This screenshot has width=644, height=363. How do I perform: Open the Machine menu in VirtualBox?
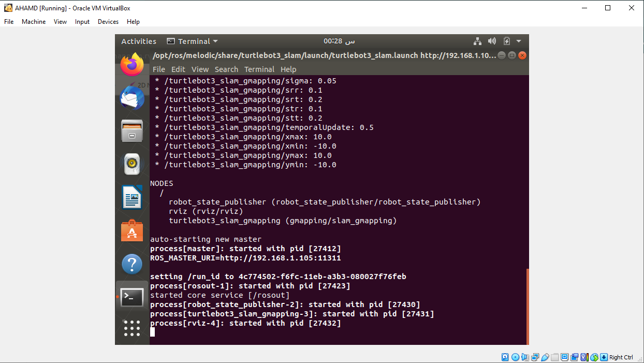tap(34, 22)
